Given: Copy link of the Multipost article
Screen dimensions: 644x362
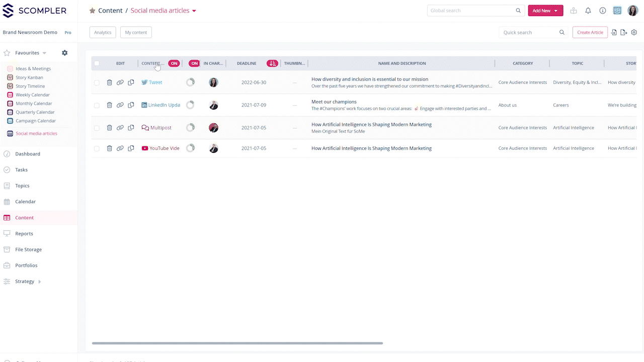Looking at the screenshot, I should (x=120, y=128).
